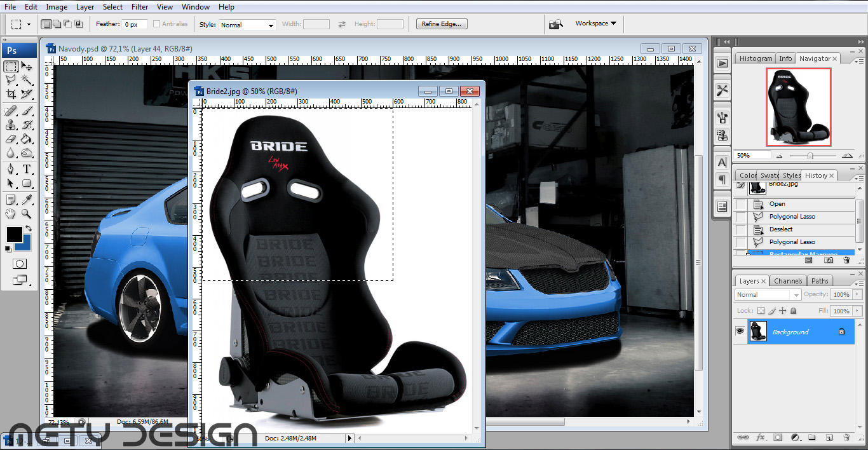
Task: Open the Opacity slider arrow
Action: pos(857,295)
